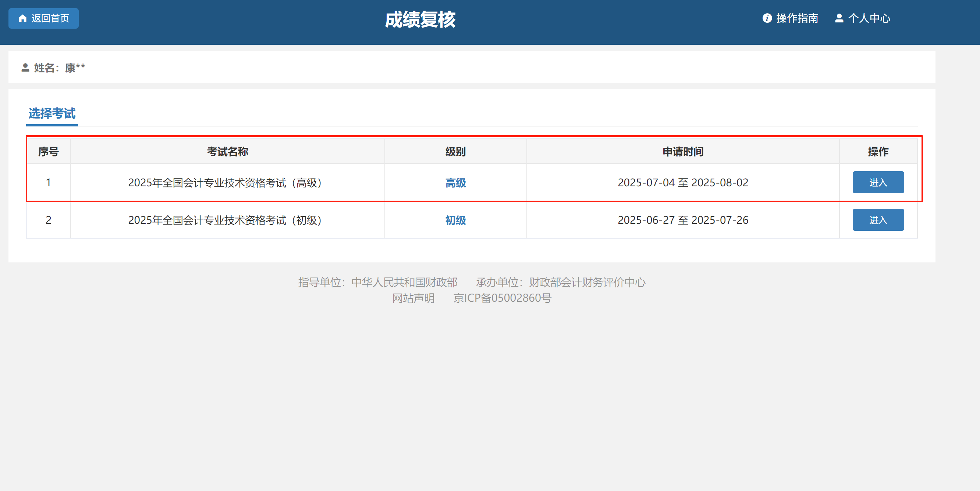Open the 京ICP备05002860号 footer link
This screenshot has width=980, height=491.
502,298
